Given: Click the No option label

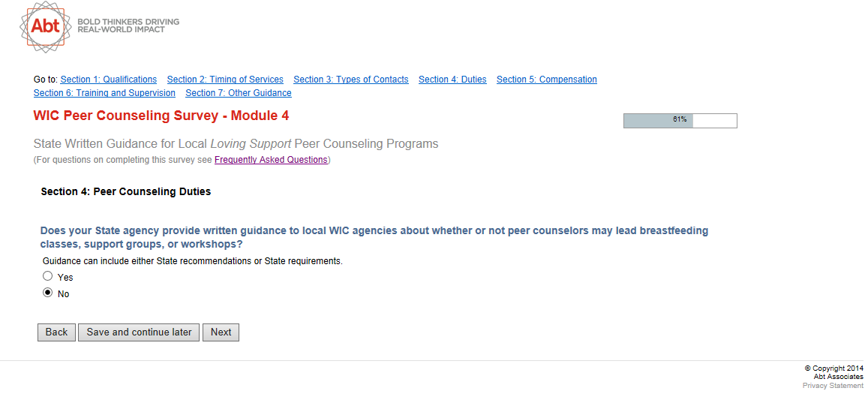Looking at the screenshot, I should (64, 294).
